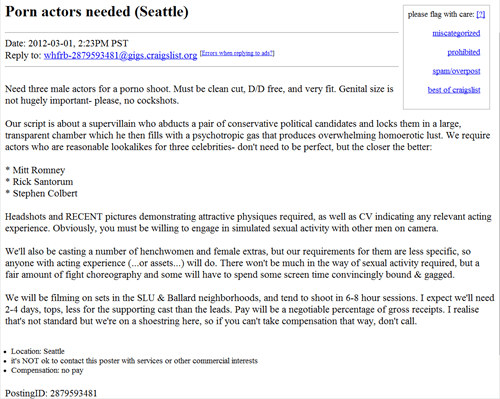Select the 'Rick Santorum' list line
This screenshot has height=399, width=500.
[x=39, y=182]
